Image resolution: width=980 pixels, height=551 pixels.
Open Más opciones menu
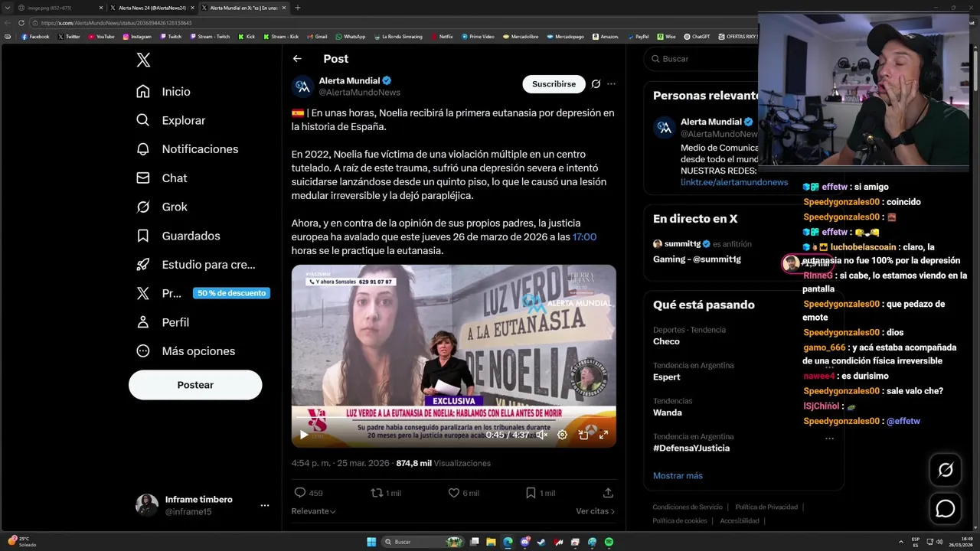pos(185,351)
